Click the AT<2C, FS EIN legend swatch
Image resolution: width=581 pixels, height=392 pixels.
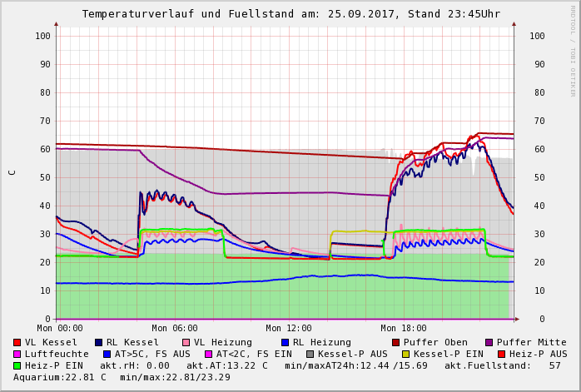pyautogui.click(x=209, y=354)
